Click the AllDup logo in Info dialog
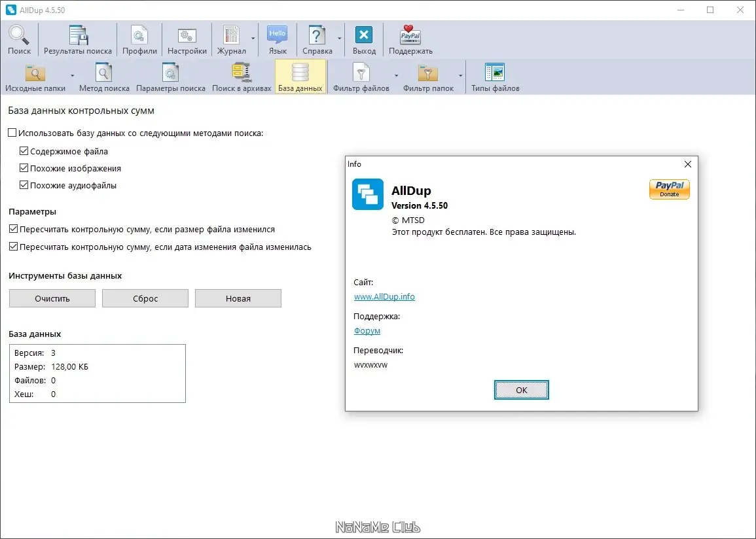Screen dimensions: 756x539 pos(368,194)
